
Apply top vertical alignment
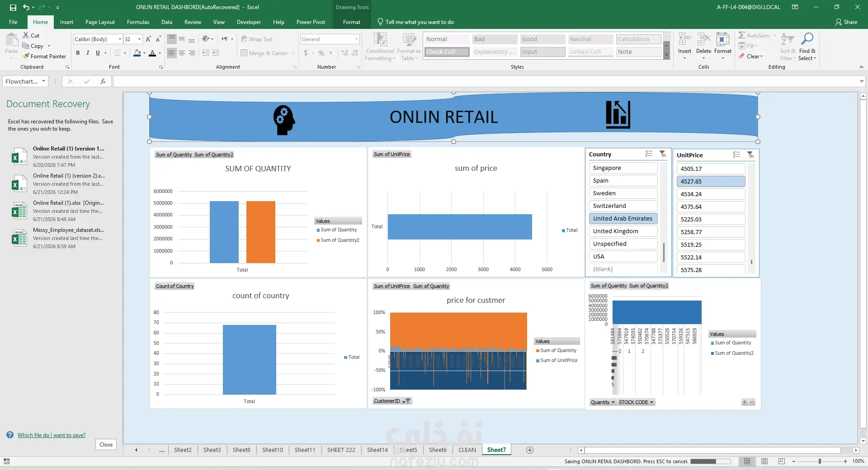pyautogui.click(x=172, y=39)
